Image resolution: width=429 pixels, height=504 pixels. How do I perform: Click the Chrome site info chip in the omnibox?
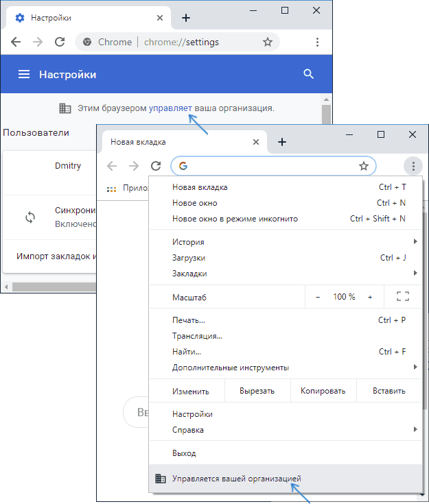point(108,42)
